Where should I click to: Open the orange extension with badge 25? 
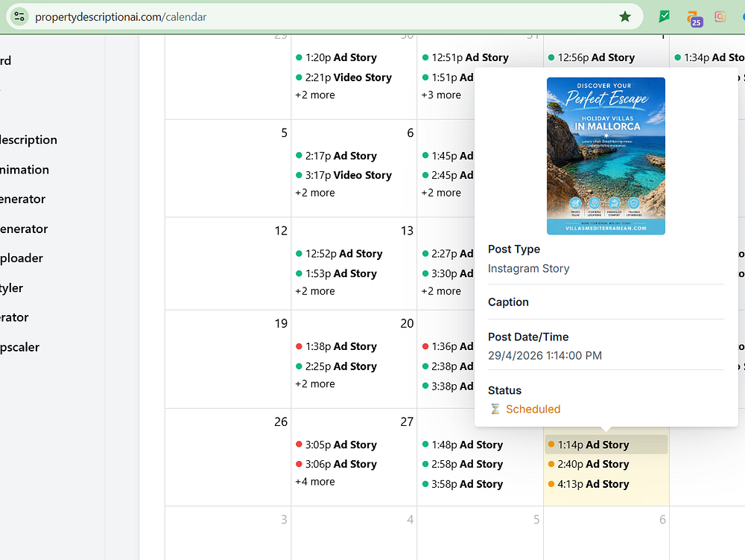click(694, 18)
